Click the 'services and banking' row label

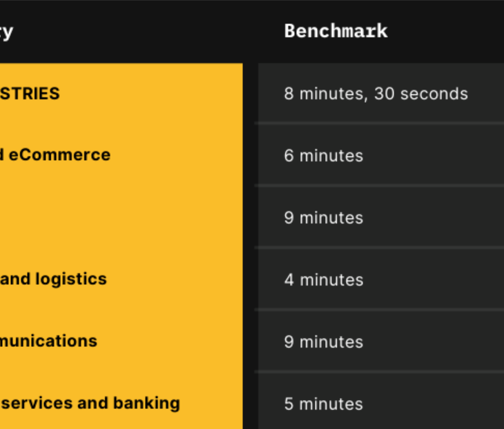pyautogui.click(x=90, y=403)
